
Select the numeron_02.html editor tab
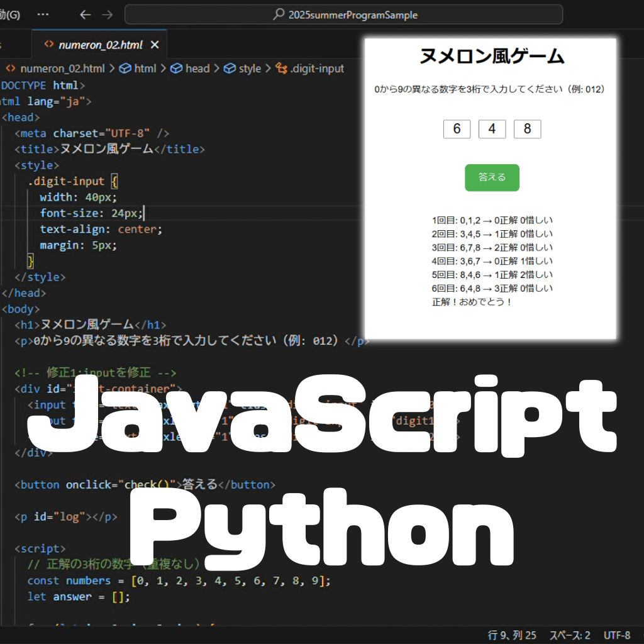[100, 45]
